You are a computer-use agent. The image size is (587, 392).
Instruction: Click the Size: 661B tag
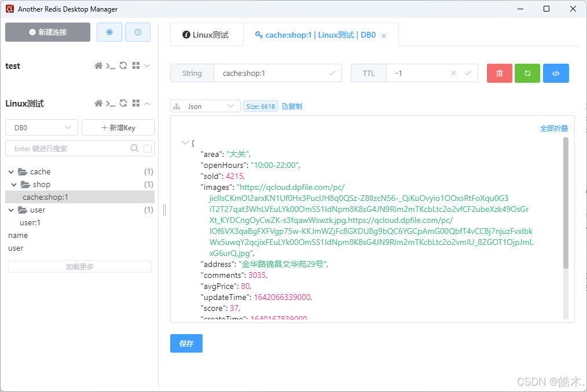point(261,107)
